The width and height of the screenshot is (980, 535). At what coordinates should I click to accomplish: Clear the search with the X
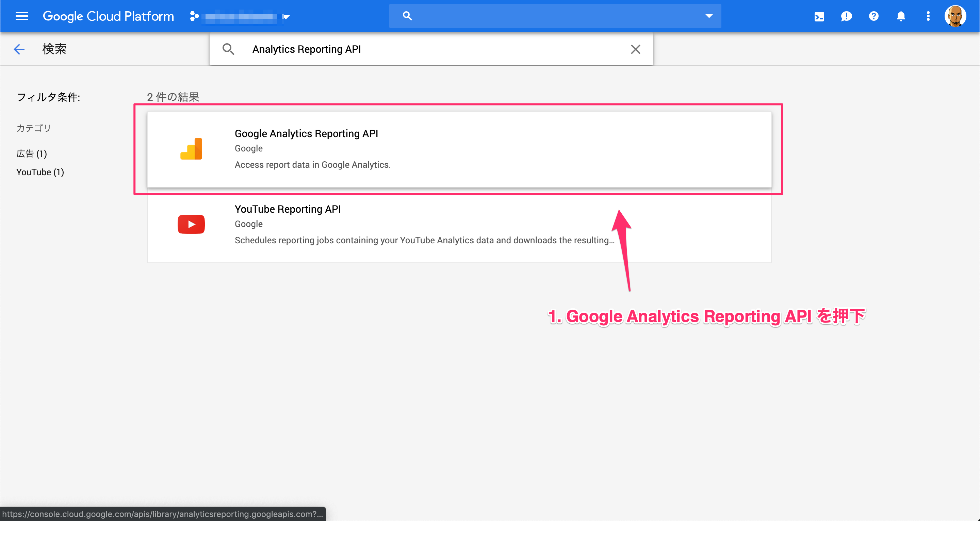pyautogui.click(x=635, y=49)
